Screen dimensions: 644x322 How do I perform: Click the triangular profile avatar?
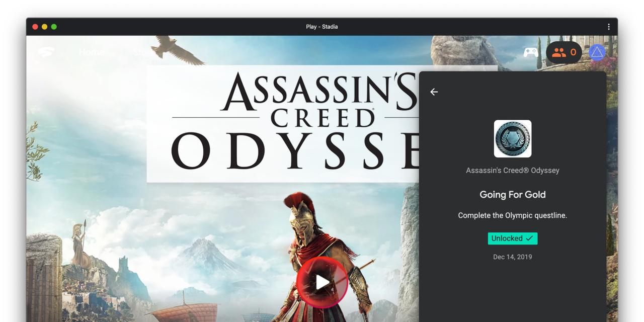pos(597,52)
